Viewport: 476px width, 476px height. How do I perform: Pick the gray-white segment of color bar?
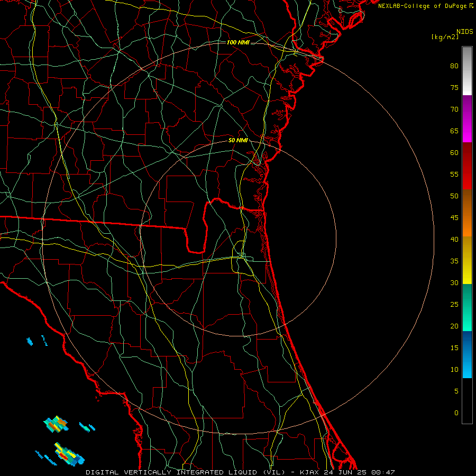pos(467,71)
